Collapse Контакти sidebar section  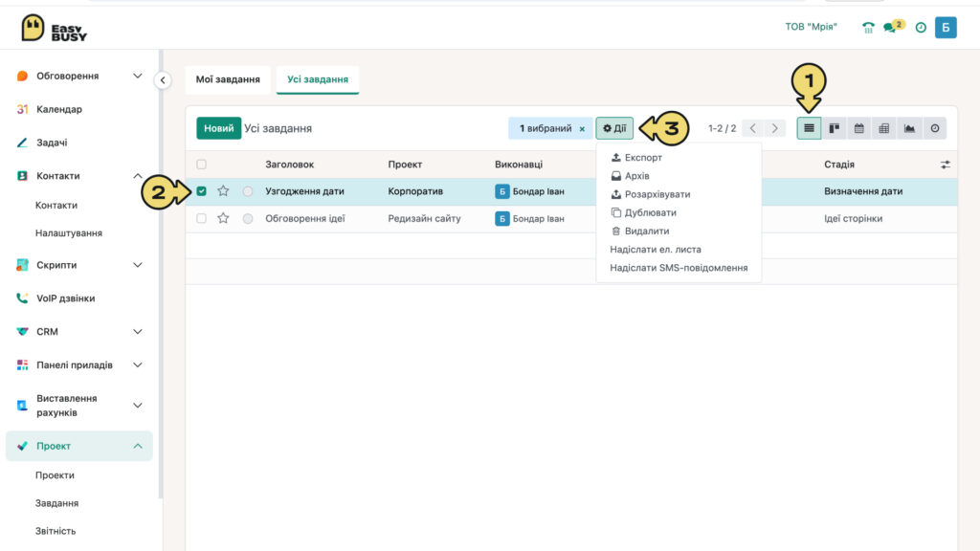138,176
